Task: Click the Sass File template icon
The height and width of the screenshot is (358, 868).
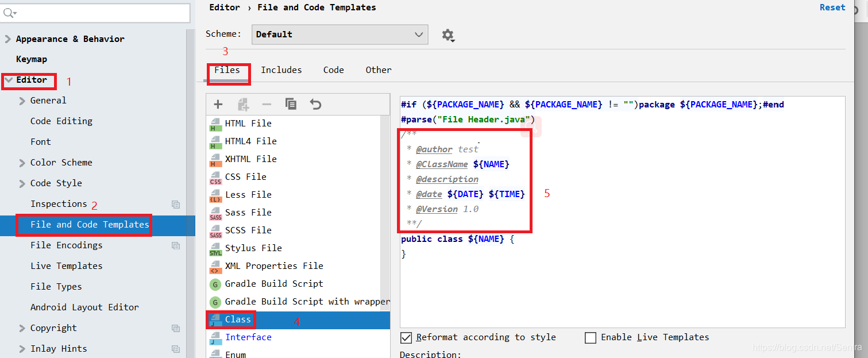Action: coord(215,213)
